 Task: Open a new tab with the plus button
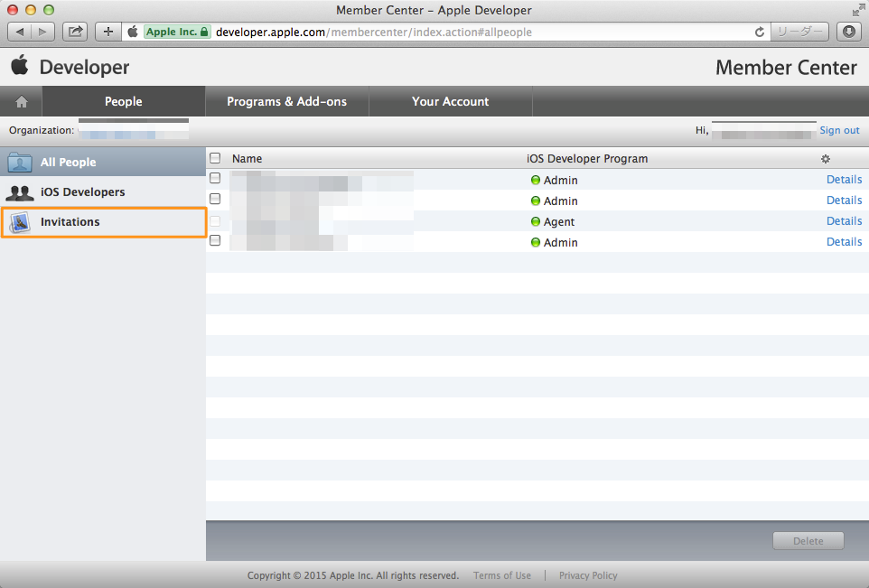pyautogui.click(x=107, y=31)
